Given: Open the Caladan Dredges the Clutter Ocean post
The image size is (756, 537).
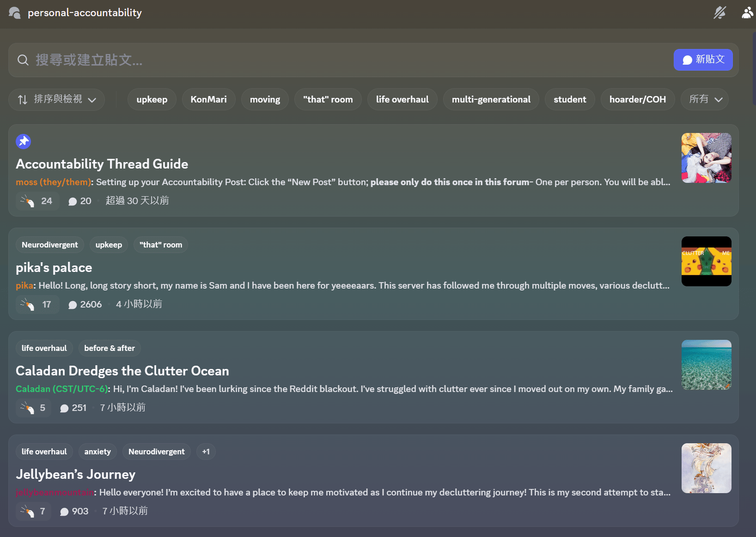Looking at the screenshot, I should 122,371.
